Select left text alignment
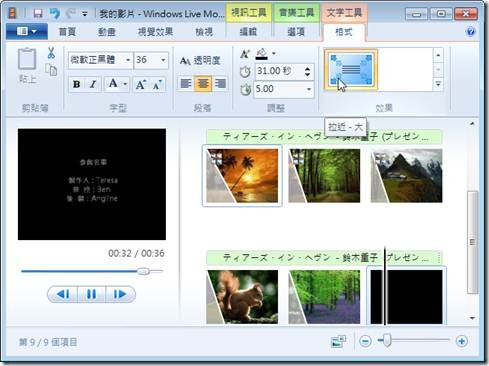Viewport: 489px width, 366px height. (185, 83)
